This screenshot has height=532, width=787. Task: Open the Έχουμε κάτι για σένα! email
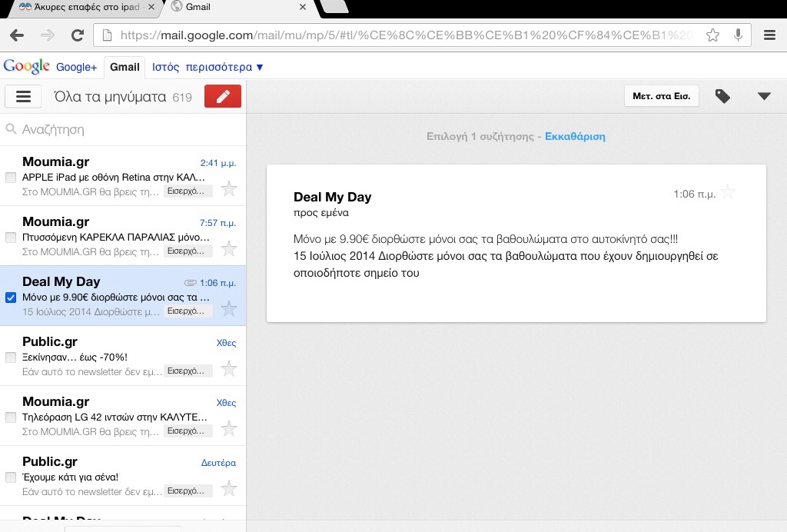click(123, 476)
